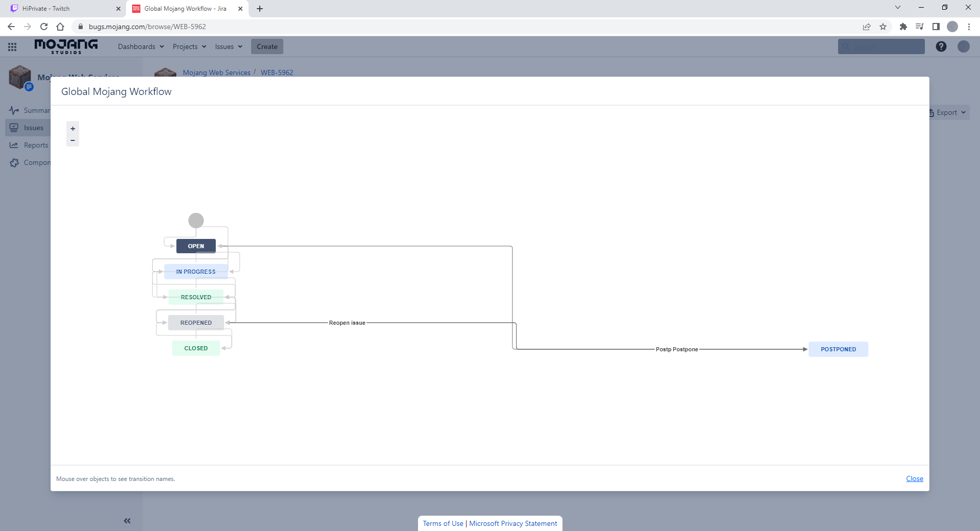The image size is (980, 531).
Task: Open the WEB-5962 breadcrumb link
Action: point(277,73)
